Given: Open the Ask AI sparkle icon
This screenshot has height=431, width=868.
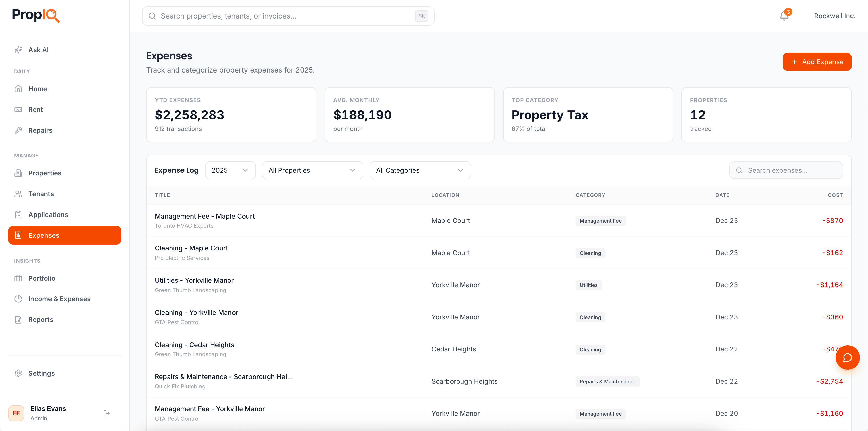Looking at the screenshot, I should click(x=18, y=49).
